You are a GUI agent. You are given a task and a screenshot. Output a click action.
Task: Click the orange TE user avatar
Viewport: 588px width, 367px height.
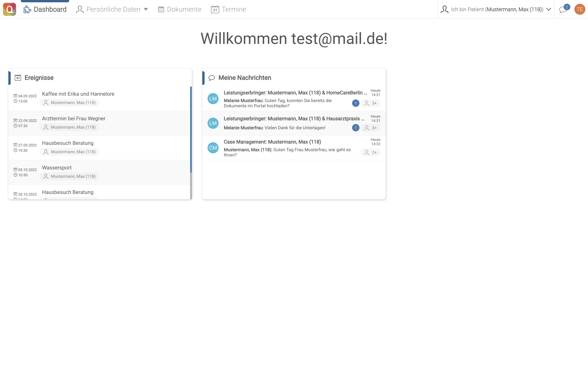point(579,10)
